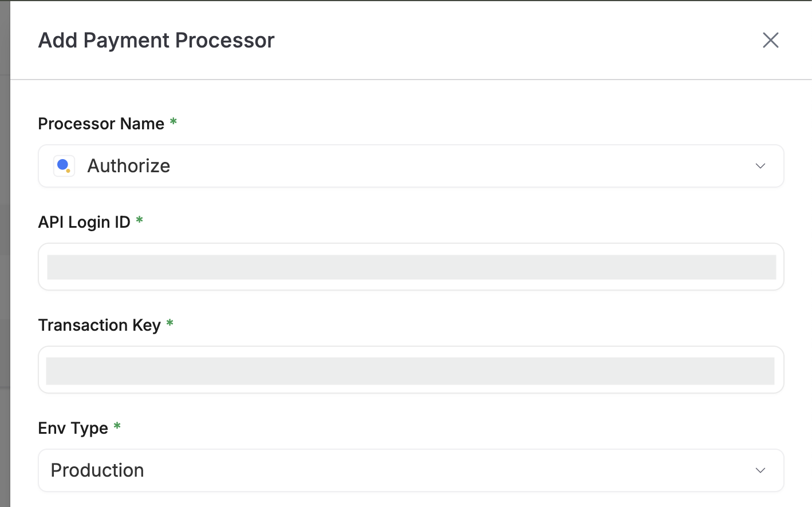This screenshot has width=812, height=507.
Task: Focus the Transaction Key input field
Action: tap(411, 370)
